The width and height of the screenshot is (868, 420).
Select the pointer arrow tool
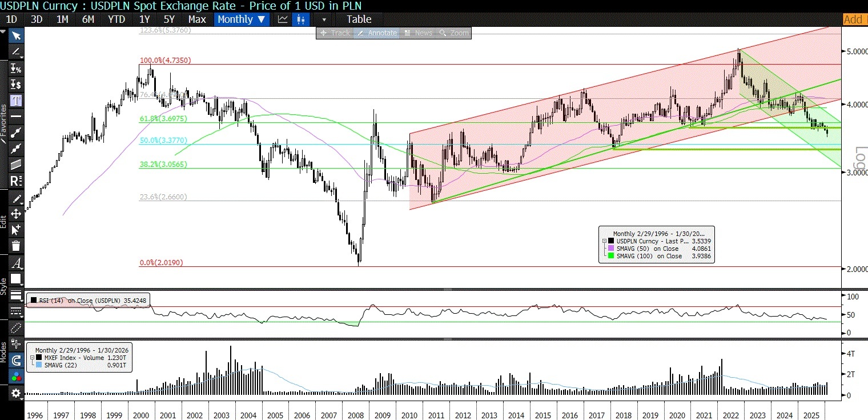pyautogui.click(x=16, y=36)
